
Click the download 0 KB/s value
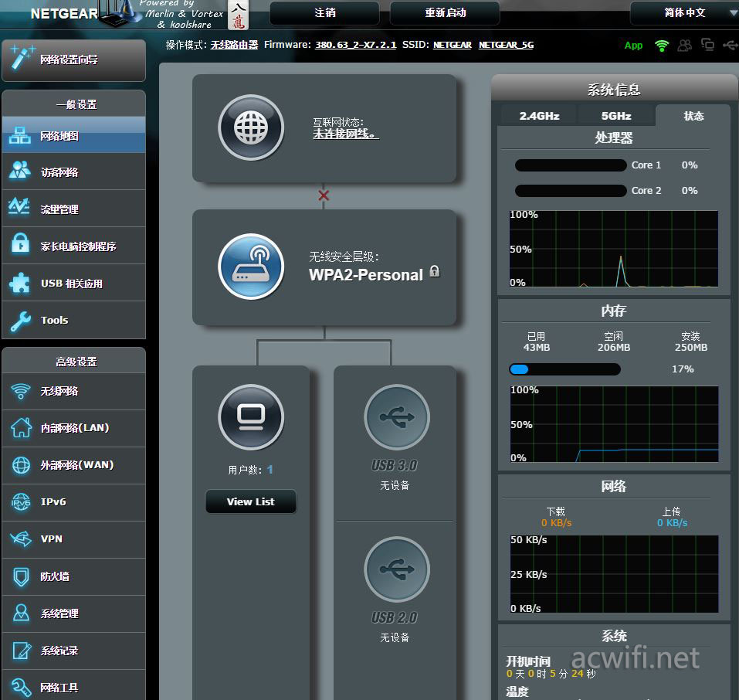556,523
